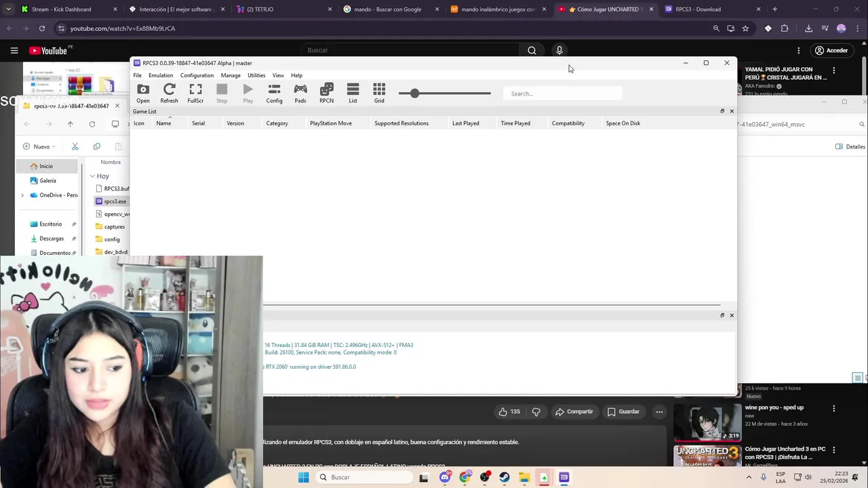The height and width of the screenshot is (488, 868).
Task: Open the RPCN network settings
Action: [326, 94]
